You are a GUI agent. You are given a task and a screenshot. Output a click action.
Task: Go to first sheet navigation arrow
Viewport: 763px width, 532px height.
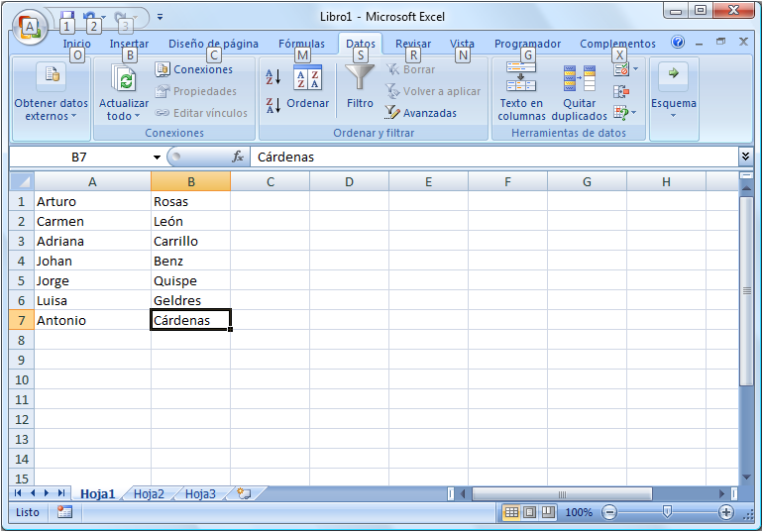pos(18,493)
